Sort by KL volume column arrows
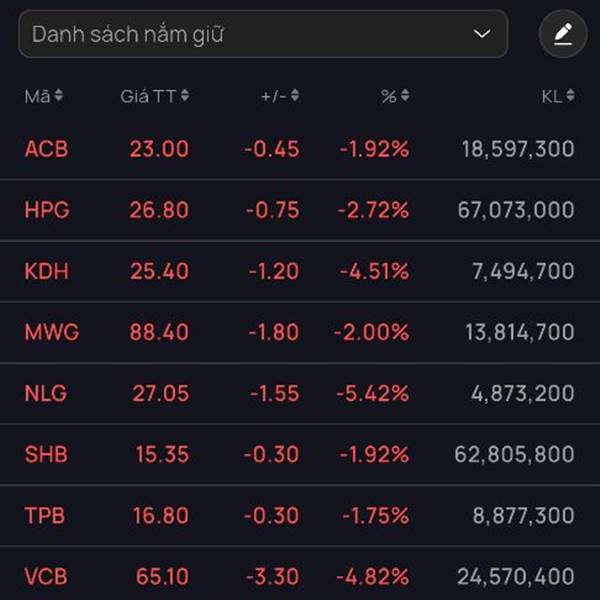Screen dimensions: 600x600 (x=570, y=96)
